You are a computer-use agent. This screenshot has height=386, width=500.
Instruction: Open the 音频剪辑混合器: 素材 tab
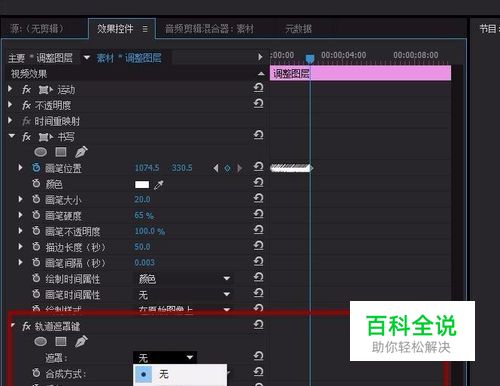[x=209, y=29]
